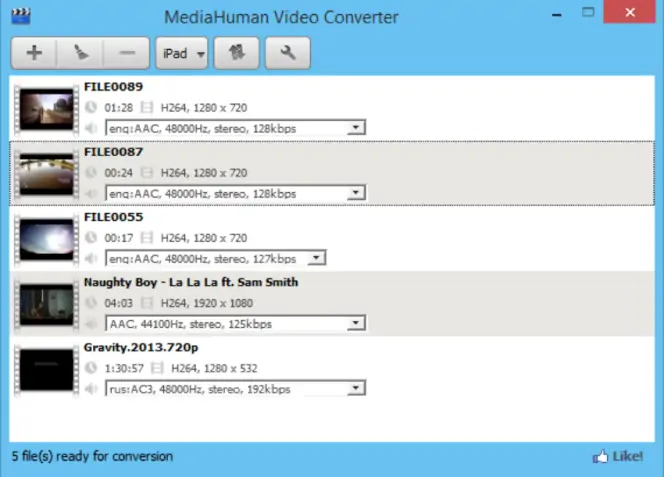Screen dimensions: 664x477
Task: Select the FILE0087 video thumbnail
Action: click(47, 174)
